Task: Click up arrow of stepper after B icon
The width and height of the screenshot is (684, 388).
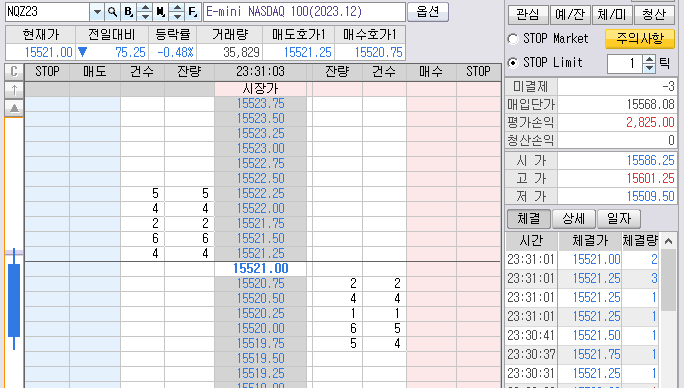Action: [x=145, y=7]
